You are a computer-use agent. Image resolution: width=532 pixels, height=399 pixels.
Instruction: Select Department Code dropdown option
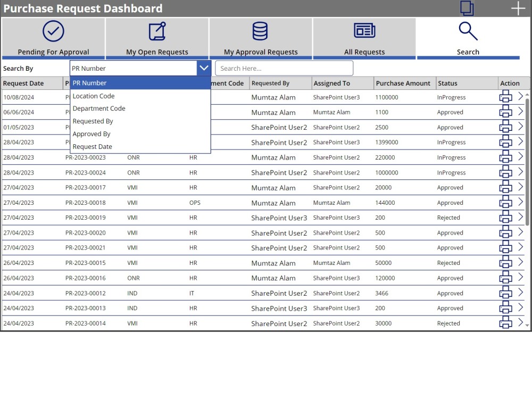140,108
